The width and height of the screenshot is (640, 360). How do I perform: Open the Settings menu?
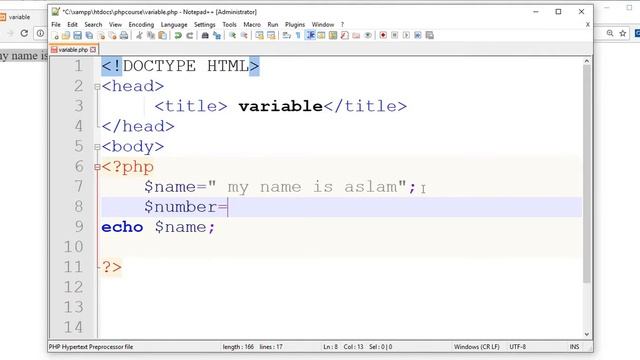204,24
